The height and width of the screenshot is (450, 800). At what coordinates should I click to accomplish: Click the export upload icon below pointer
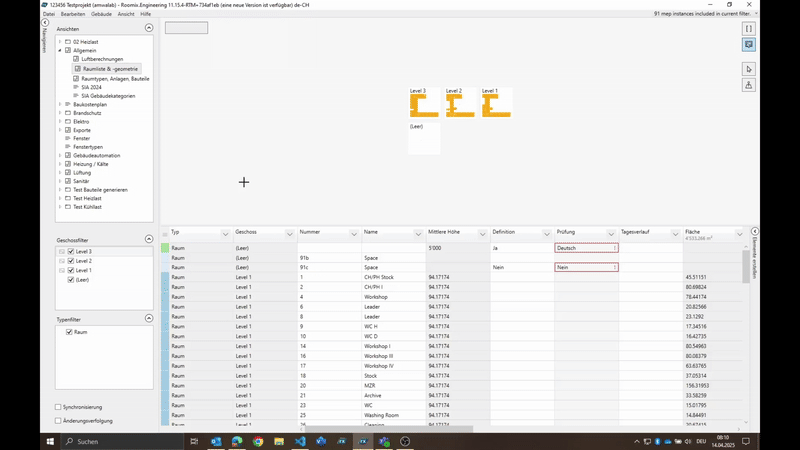pyautogui.click(x=748, y=85)
